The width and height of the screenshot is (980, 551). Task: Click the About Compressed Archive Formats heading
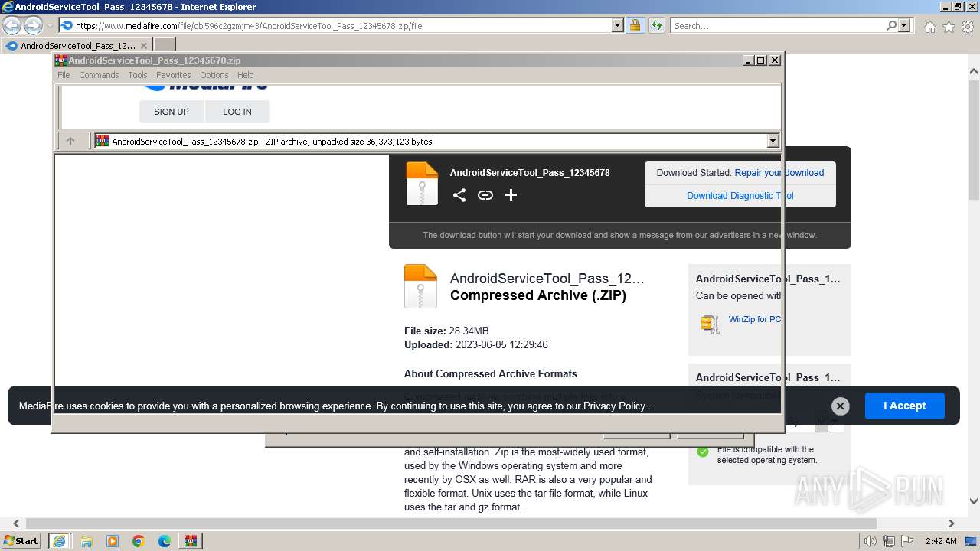coord(491,374)
